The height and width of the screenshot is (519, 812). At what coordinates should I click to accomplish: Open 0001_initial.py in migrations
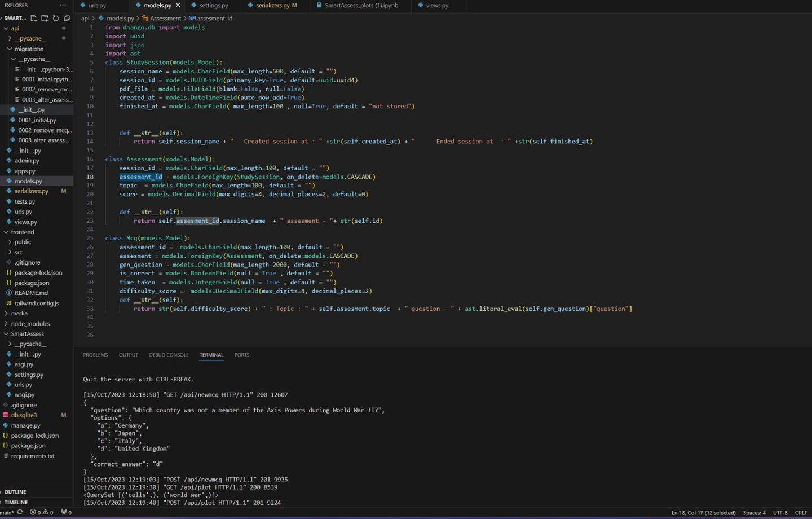tap(37, 120)
